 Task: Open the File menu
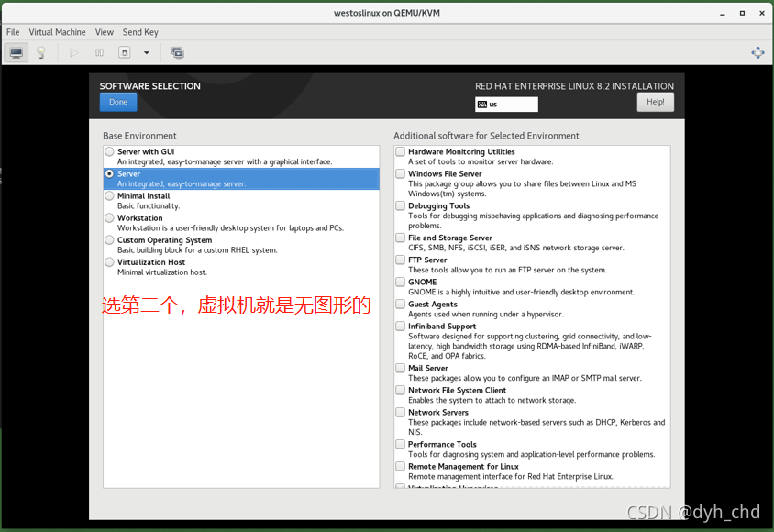(x=13, y=32)
